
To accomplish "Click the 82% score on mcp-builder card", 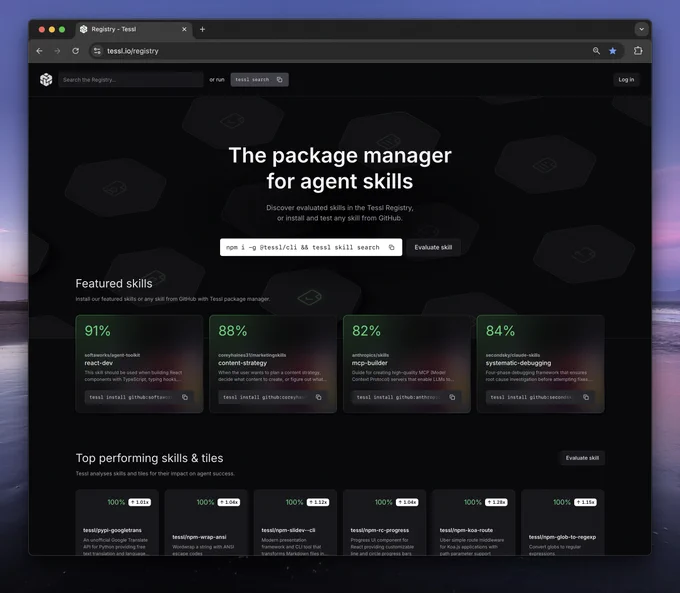I will (x=366, y=331).
